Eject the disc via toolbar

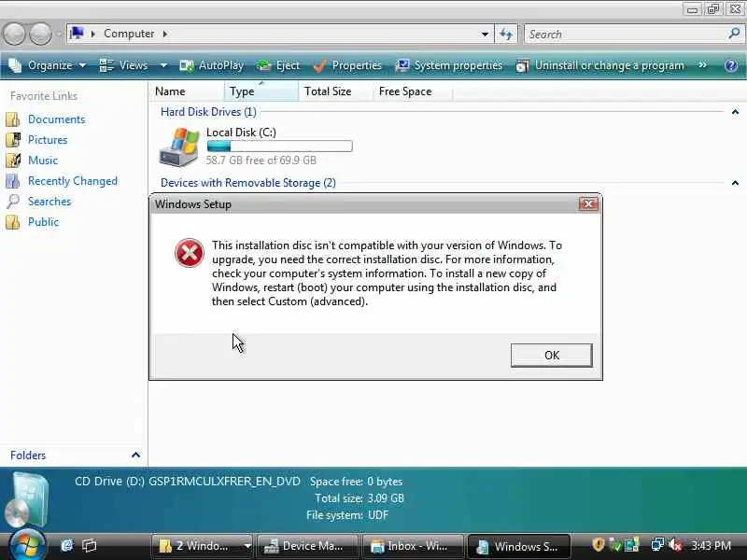pos(278,65)
